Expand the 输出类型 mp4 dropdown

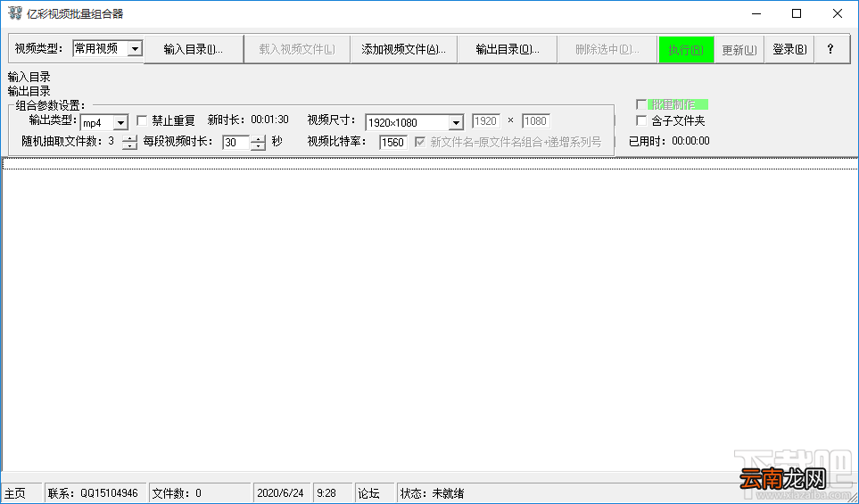(x=121, y=123)
